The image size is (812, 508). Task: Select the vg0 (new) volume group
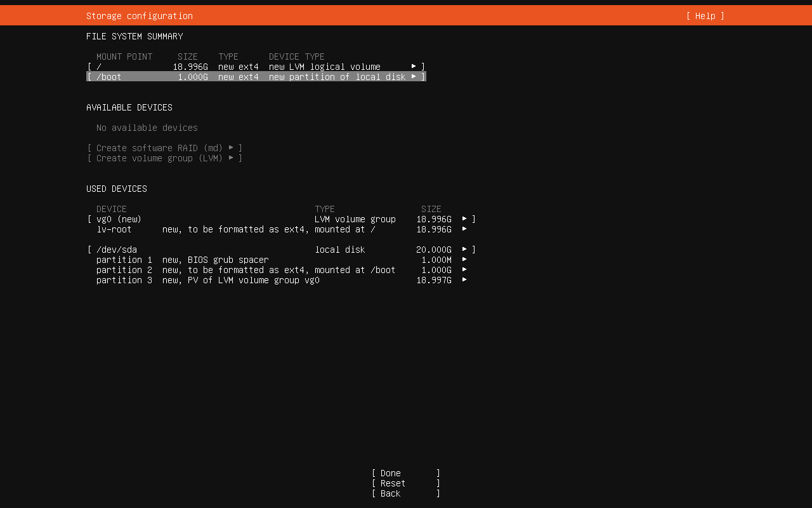[119, 219]
